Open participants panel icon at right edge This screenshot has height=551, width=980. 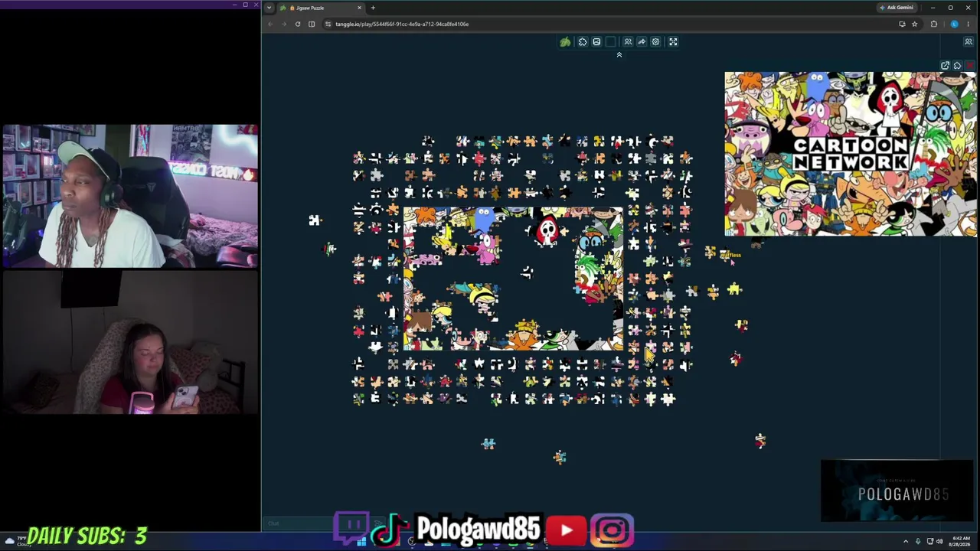pos(969,42)
